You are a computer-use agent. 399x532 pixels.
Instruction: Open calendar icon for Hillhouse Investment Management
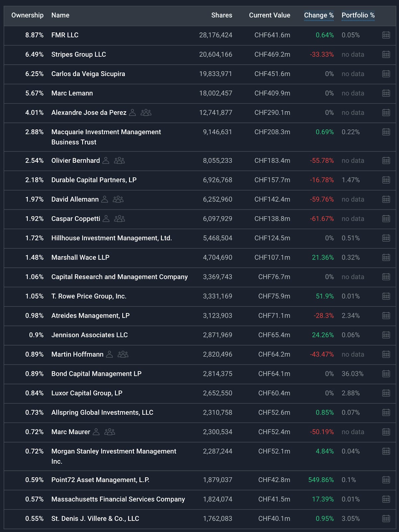(x=386, y=238)
